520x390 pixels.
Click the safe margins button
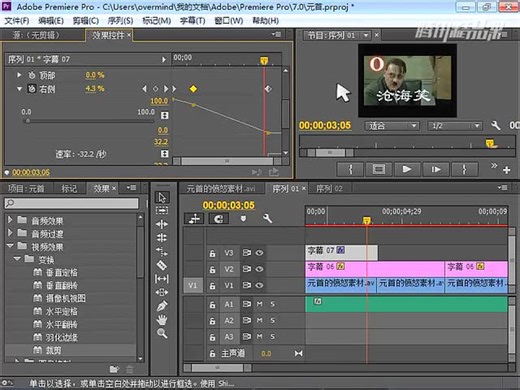coord(379,169)
